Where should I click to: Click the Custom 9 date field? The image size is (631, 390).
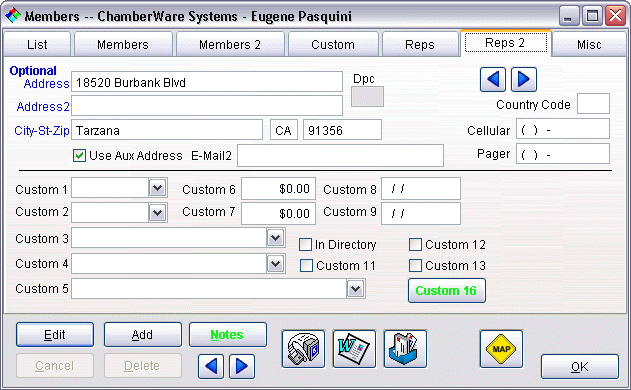(421, 213)
